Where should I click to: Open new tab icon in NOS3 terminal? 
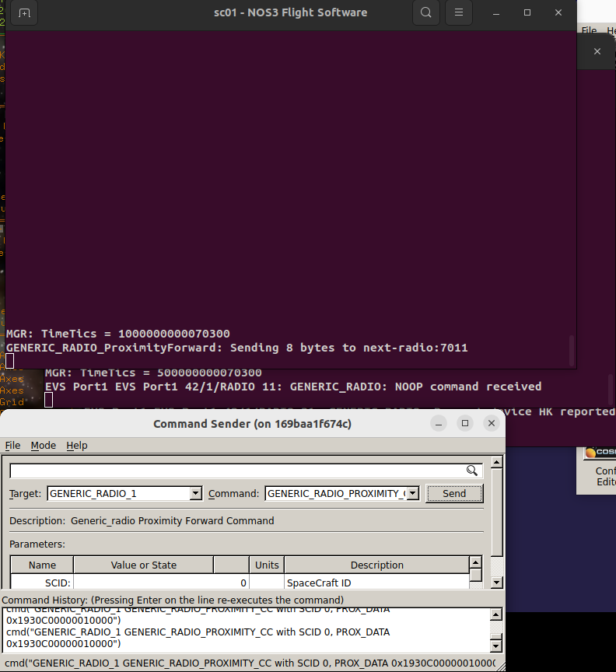click(x=24, y=13)
